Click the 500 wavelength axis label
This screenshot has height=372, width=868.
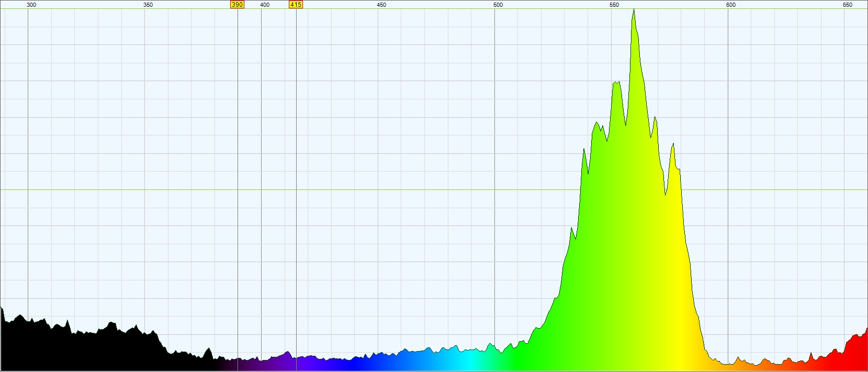point(498,5)
